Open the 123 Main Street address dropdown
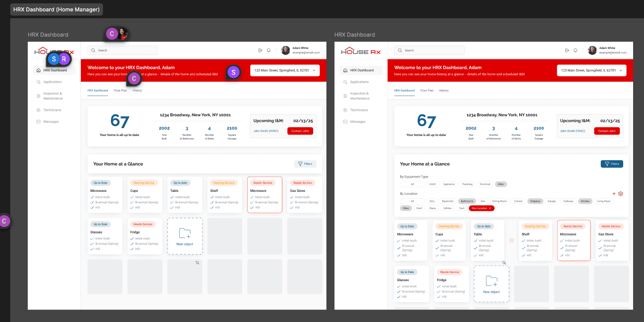Viewport: 644px width, 322px height. pyautogui.click(x=285, y=70)
